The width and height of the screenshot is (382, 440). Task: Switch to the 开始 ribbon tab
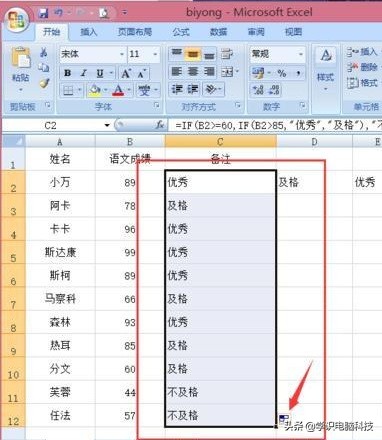click(x=52, y=32)
